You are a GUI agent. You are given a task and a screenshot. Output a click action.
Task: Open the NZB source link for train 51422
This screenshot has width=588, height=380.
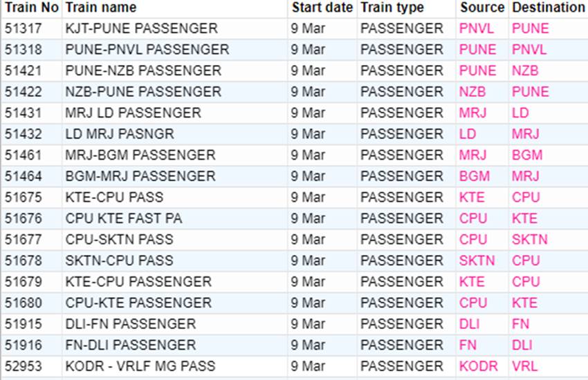tap(472, 92)
